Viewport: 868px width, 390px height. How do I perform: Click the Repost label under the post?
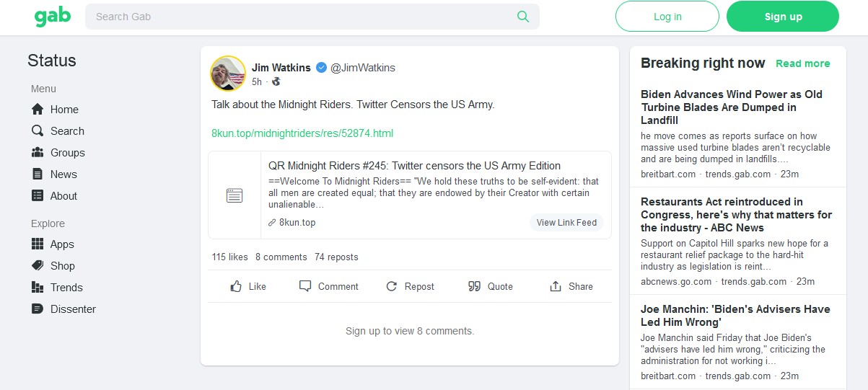[419, 286]
